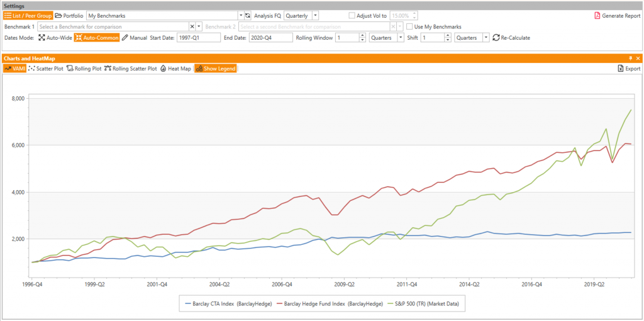Clear the Benchmark 1 selection
The width and height of the screenshot is (644, 321).
(x=192, y=26)
